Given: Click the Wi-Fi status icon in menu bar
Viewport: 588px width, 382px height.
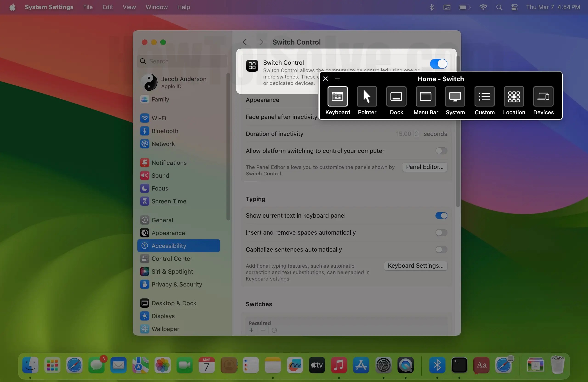Looking at the screenshot, I should pyautogui.click(x=483, y=7).
